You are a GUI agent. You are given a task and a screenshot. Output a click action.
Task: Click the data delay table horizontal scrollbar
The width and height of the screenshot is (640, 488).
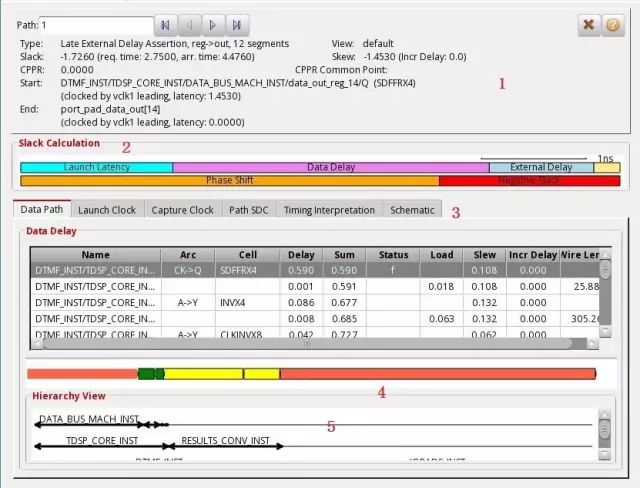pyautogui.click(x=307, y=344)
